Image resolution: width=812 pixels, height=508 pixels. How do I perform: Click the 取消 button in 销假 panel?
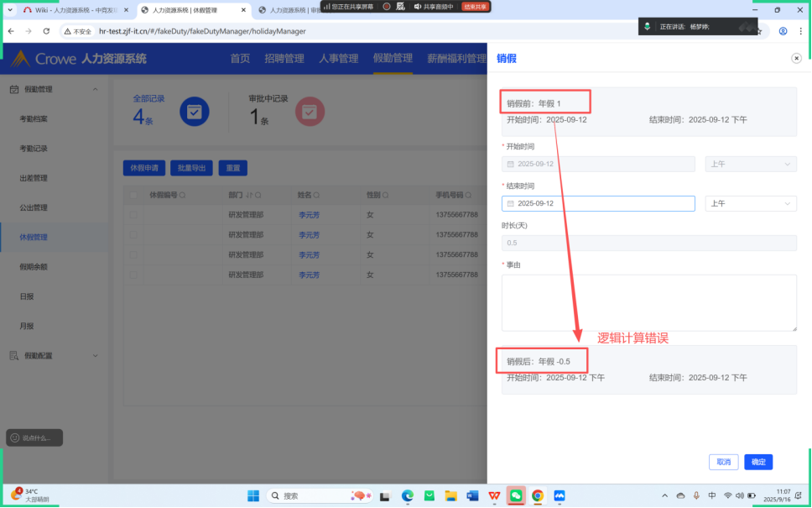[x=723, y=462]
